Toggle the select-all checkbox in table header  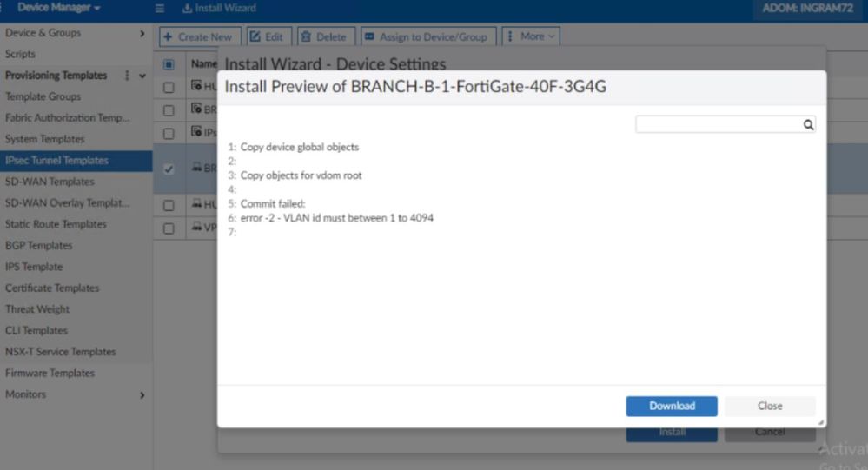point(169,65)
